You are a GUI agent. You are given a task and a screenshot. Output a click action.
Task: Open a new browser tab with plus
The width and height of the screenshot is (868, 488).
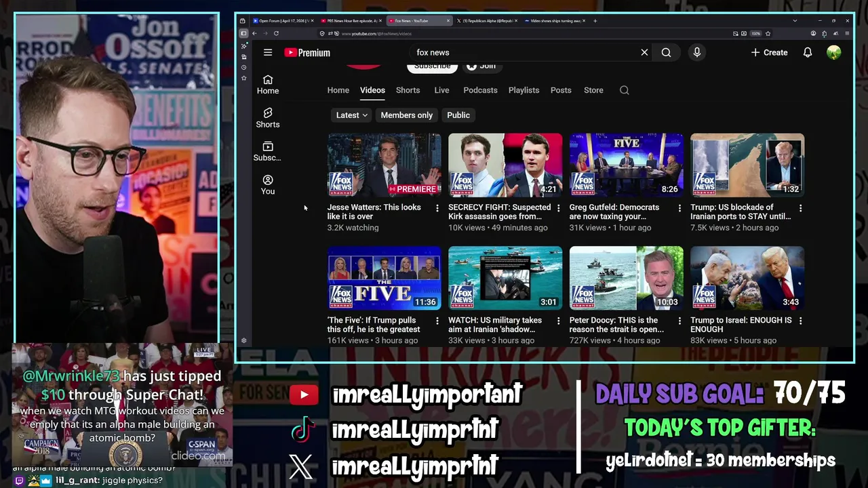tap(595, 21)
